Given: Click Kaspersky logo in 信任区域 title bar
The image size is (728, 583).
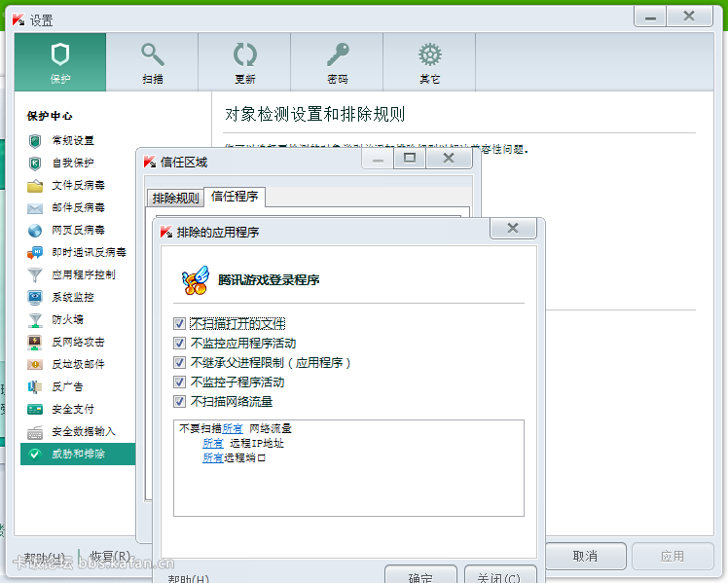Looking at the screenshot, I should click(150, 162).
